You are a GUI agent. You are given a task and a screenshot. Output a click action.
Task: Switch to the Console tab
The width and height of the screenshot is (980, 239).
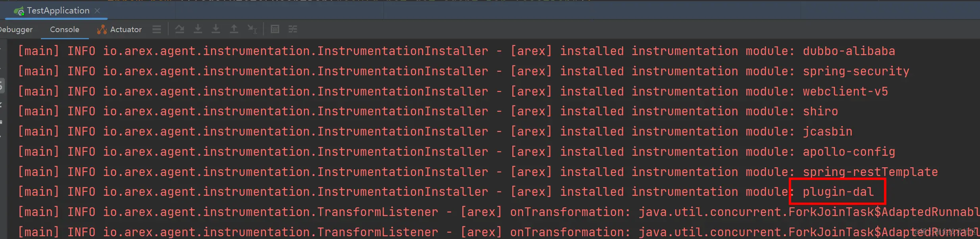64,29
